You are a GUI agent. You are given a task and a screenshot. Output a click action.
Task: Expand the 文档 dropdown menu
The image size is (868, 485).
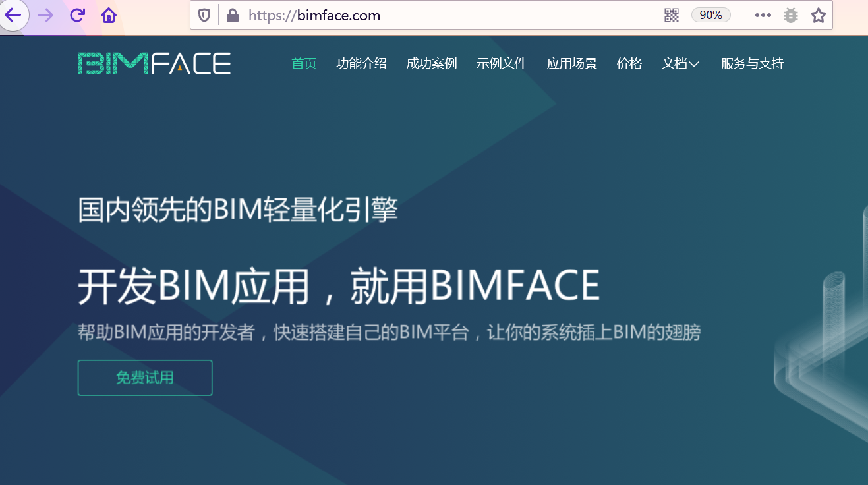click(680, 63)
